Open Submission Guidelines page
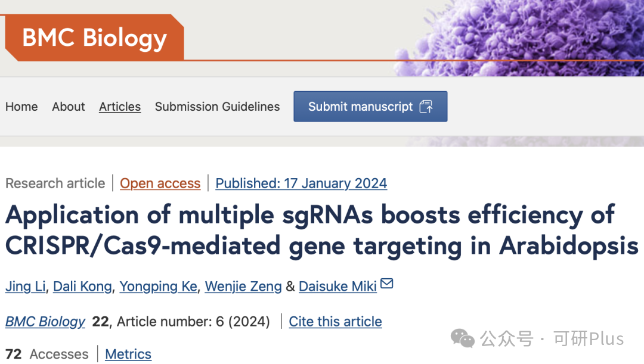The image size is (644, 364). 217,107
